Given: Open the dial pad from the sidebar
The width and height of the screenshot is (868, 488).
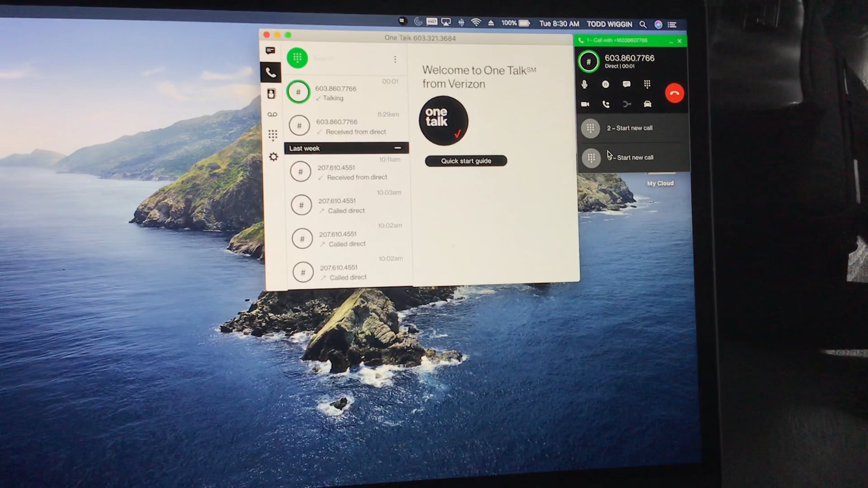Looking at the screenshot, I should pyautogui.click(x=273, y=135).
